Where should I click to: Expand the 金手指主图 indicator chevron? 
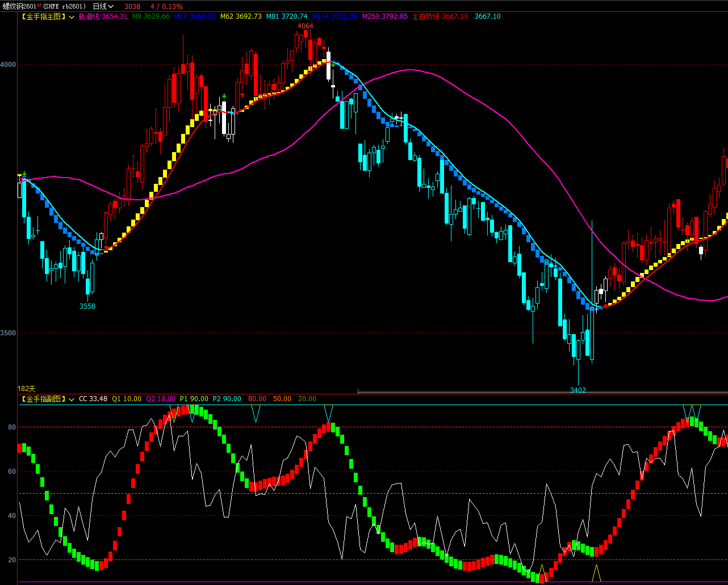(72, 17)
